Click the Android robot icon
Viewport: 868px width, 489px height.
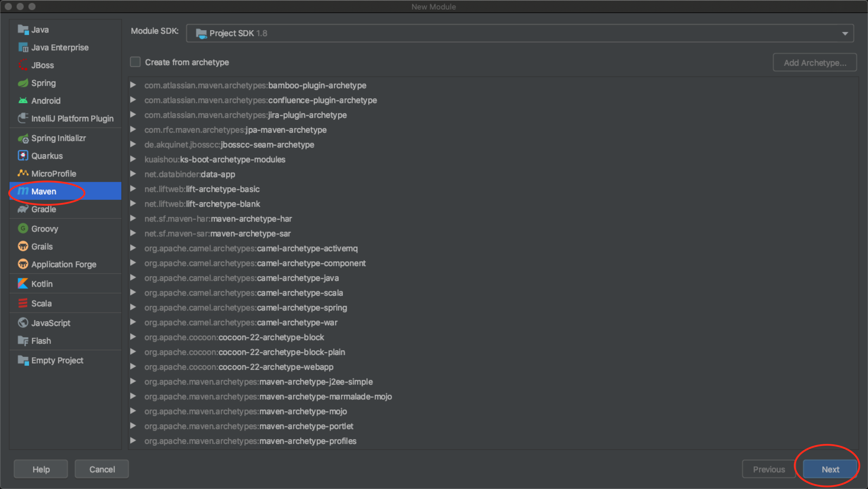22,100
